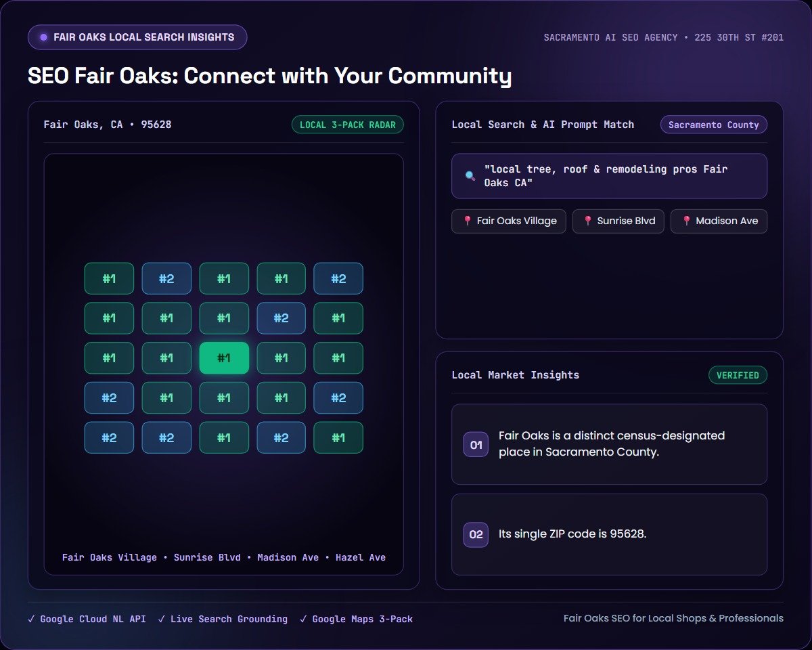Click the pin icon beside Sunrise Blvd chip
This screenshot has width=812, height=650.
click(587, 221)
